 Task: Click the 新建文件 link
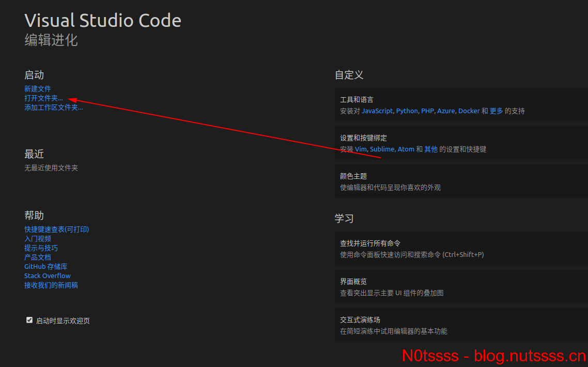[38, 89]
